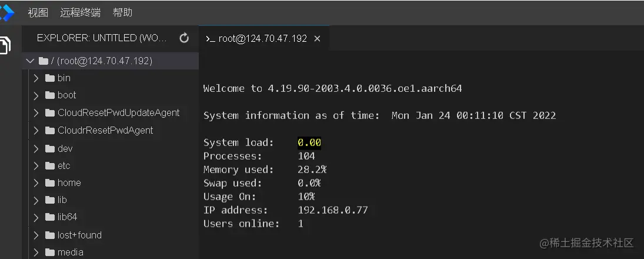Click the terminal prompt icon on tab

coord(211,39)
